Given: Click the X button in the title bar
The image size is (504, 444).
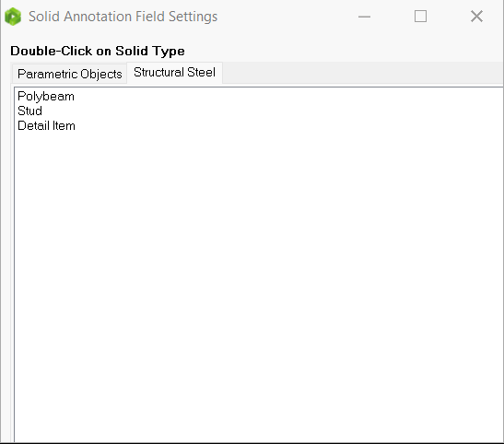Looking at the screenshot, I should 476,16.
